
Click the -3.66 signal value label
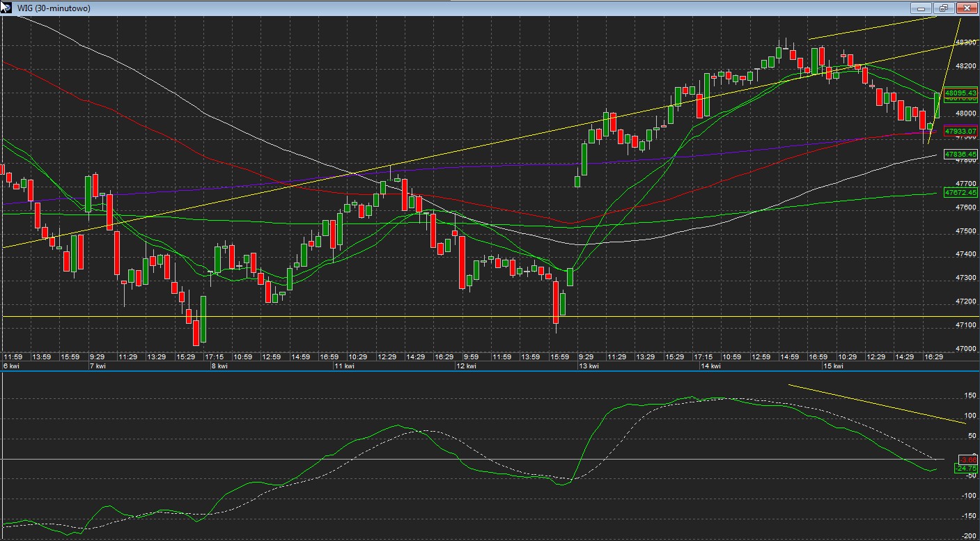point(967,460)
